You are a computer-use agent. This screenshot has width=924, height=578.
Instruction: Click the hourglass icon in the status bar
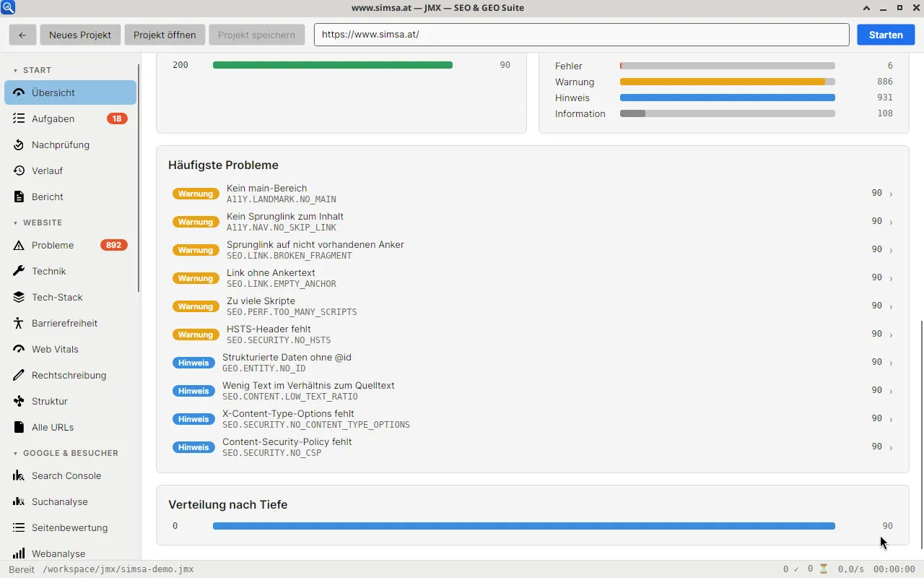point(823,569)
